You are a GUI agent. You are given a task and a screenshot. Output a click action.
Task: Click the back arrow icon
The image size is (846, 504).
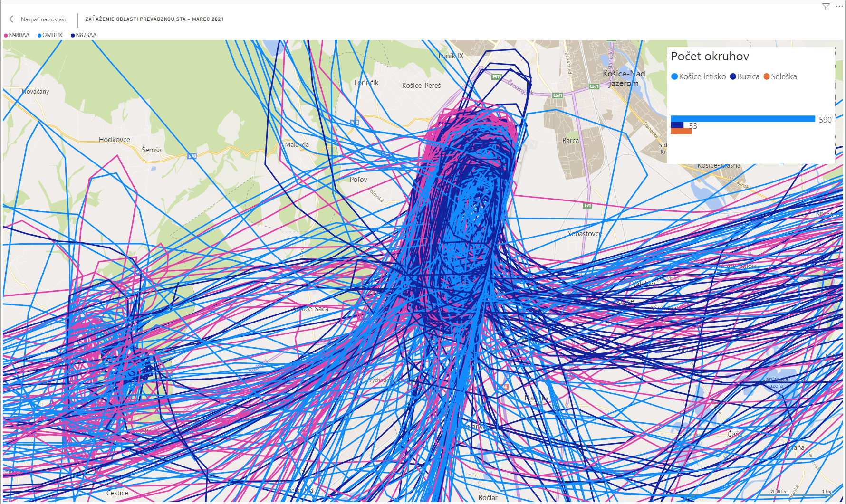pyautogui.click(x=11, y=19)
